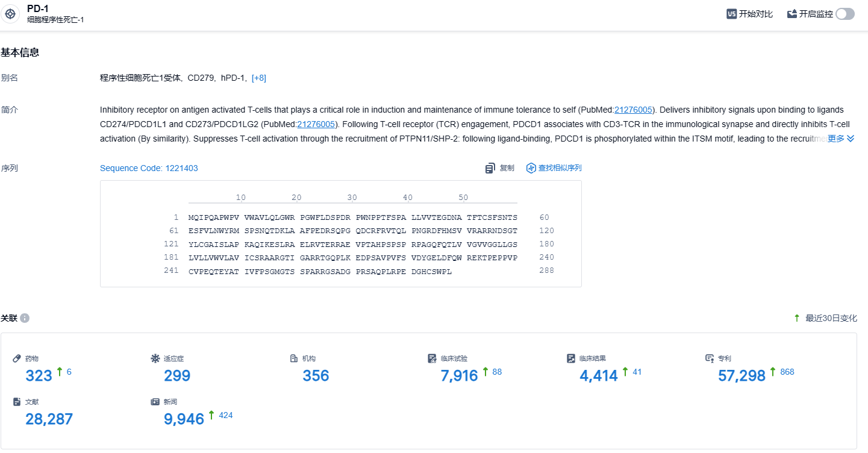Expand the description with 更多
The height and width of the screenshot is (453, 868).
[x=841, y=139]
